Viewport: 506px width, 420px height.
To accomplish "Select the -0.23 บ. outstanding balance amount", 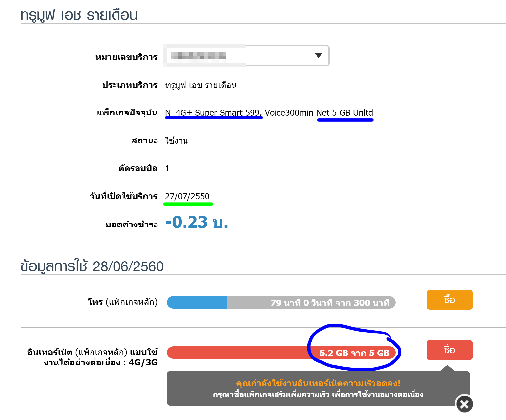I will (196, 222).
